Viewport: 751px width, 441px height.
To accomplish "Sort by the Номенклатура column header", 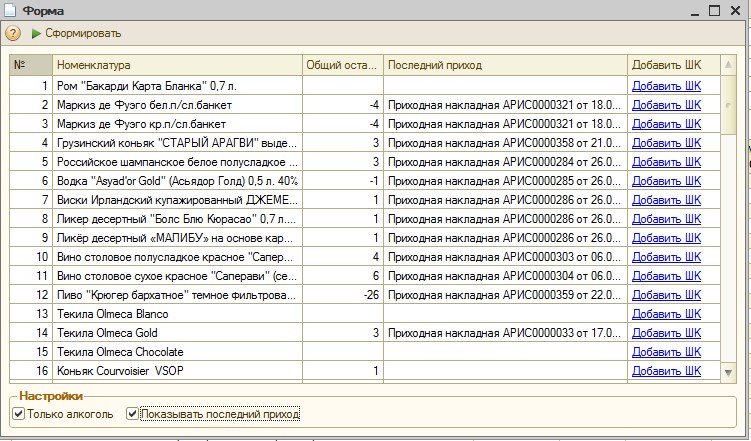I will click(177, 65).
